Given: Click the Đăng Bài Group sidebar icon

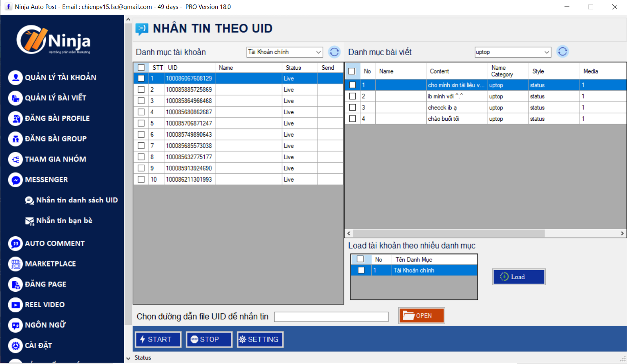Looking at the screenshot, I should (x=16, y=139).
